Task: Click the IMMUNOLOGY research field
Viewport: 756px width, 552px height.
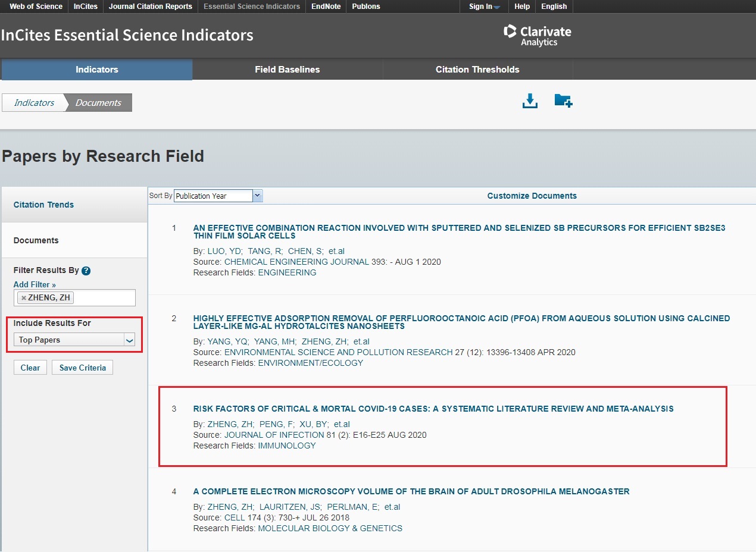Action: pyautogui.click(x=287, y=446)
